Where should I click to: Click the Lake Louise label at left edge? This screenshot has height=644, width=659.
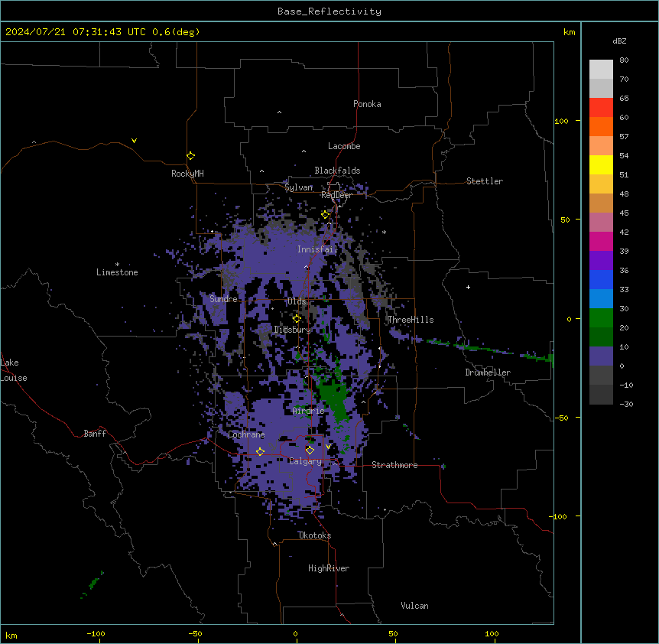click(14, 370)
